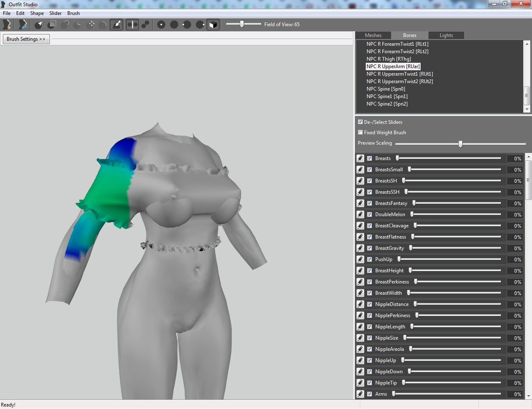Toggle the connected-points edit icon
The height and width of the screenshot is (409, 532).
[x=145, y=25]
